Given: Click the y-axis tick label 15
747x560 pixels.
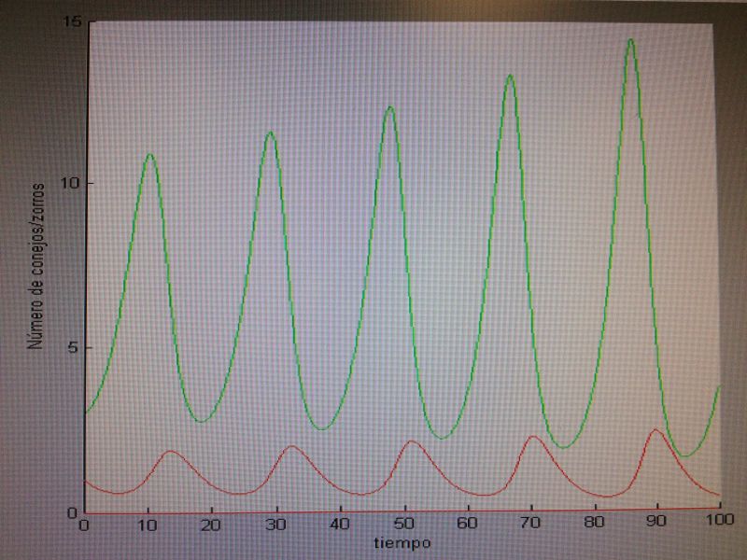Looking at the screenshot, I should [x=69, y=21].
